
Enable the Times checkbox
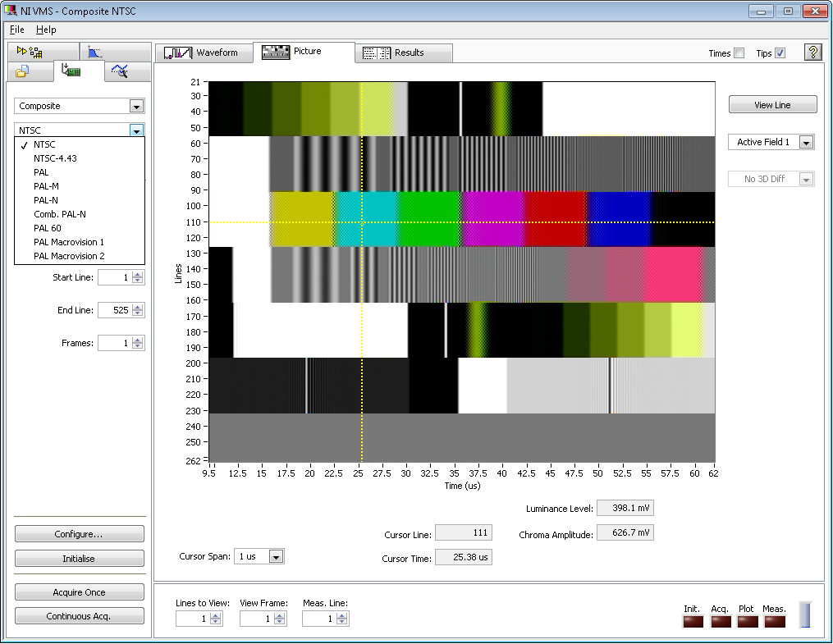[x=739, y=53]
